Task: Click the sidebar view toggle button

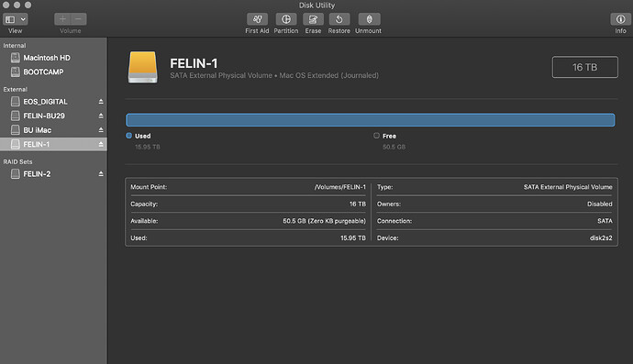Action: click(x=10, y=19)
